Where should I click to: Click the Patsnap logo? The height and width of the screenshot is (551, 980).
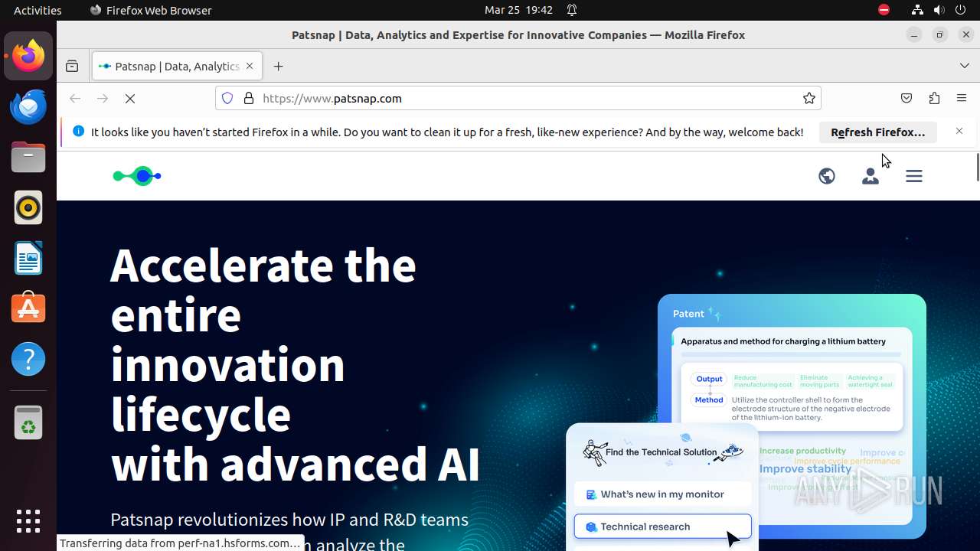[137, 176]
